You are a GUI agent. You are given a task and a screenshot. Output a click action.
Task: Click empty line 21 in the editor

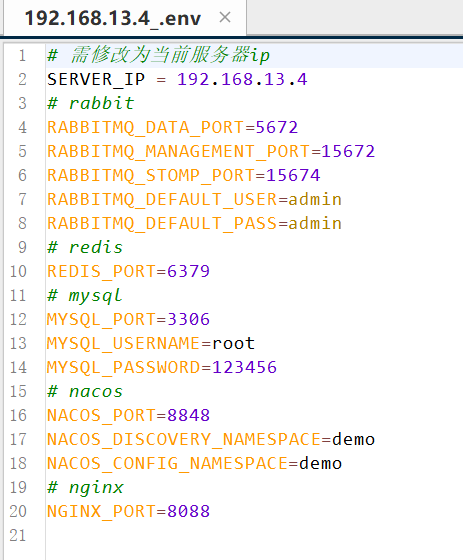(x=254, y=535)
